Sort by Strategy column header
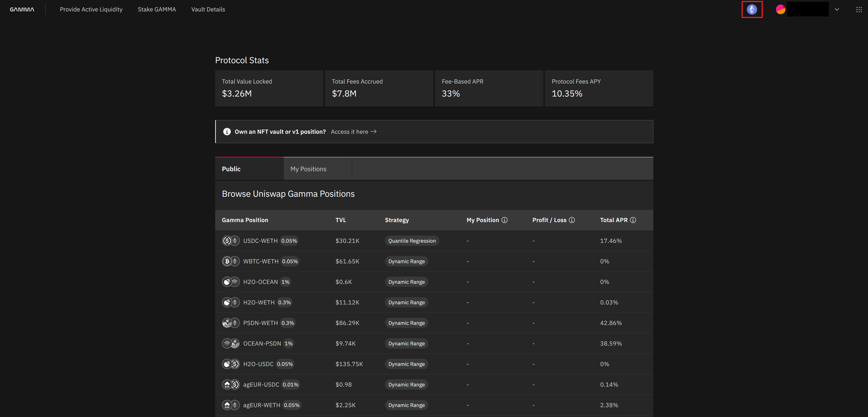Screen dimensions: 868x417 pyautogui.click(x=397, y=220)
